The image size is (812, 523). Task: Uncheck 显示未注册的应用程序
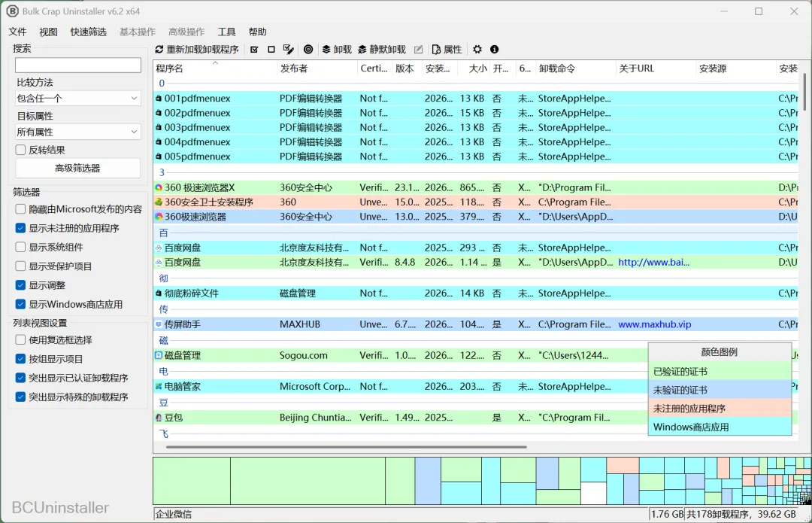coord(21,228)
